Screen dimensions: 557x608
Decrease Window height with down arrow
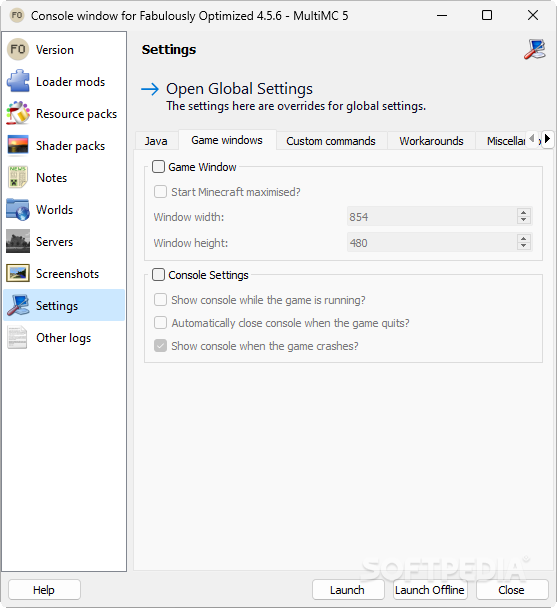pos(524,246)
